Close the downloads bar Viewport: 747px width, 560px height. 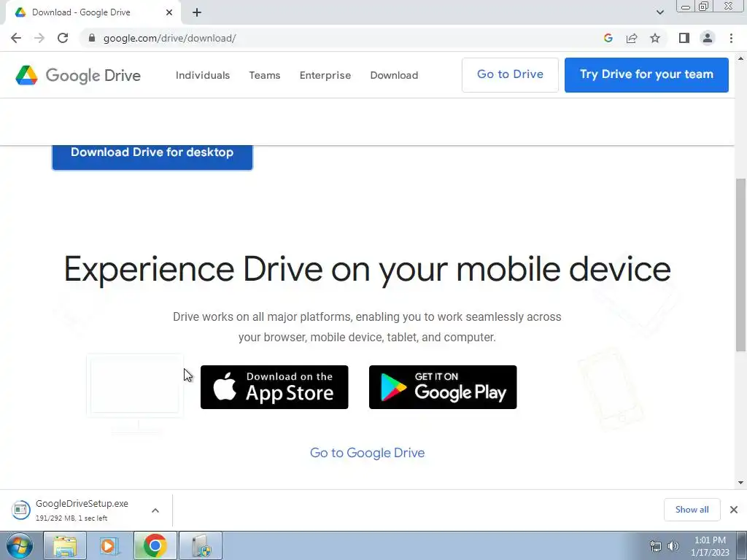(734, 510)
